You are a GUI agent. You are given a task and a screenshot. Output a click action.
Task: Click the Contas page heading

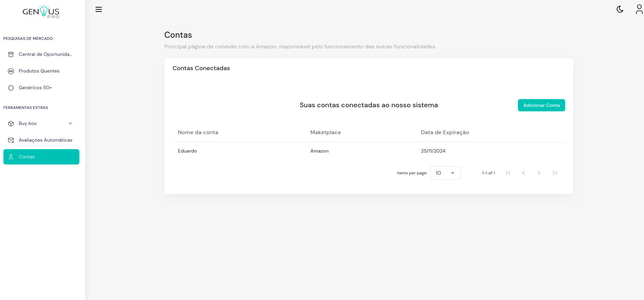pos(178,35)
